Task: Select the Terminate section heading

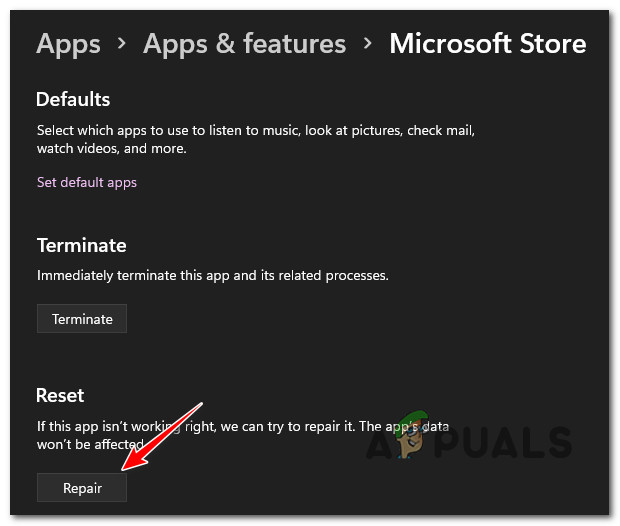Action: 81,245
